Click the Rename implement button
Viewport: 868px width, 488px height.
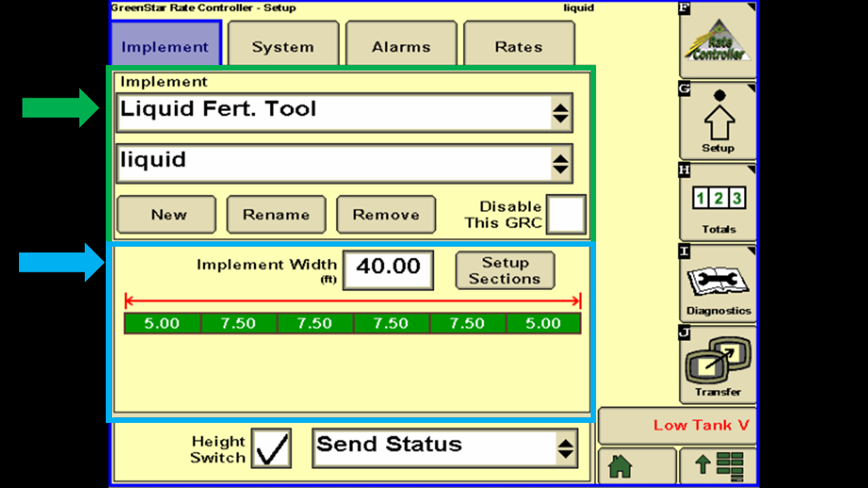pyautogui.click(x=276, y=215)
